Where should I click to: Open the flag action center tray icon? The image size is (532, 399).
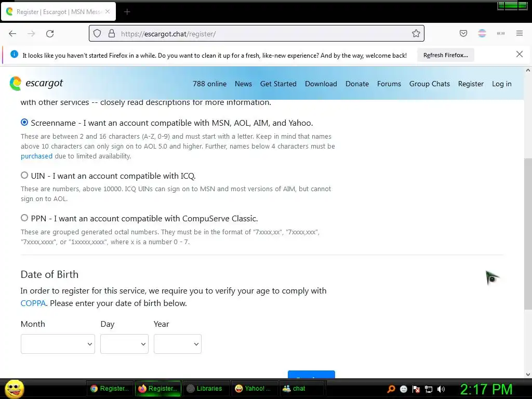416,389
